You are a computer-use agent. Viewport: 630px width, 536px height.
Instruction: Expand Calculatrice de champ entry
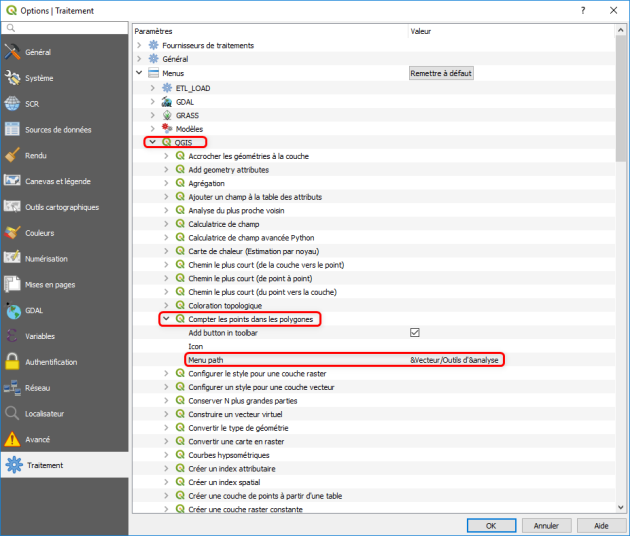166,223
